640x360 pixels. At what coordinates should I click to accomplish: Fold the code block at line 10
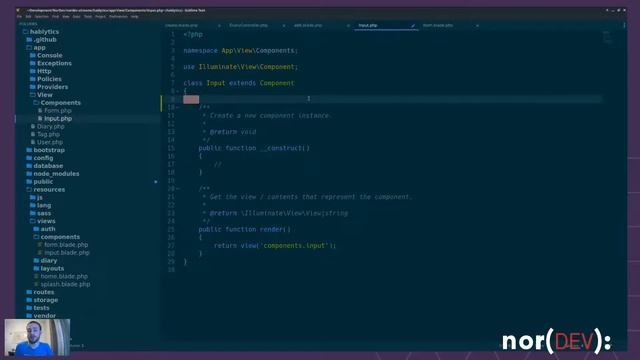coord(178,107)
